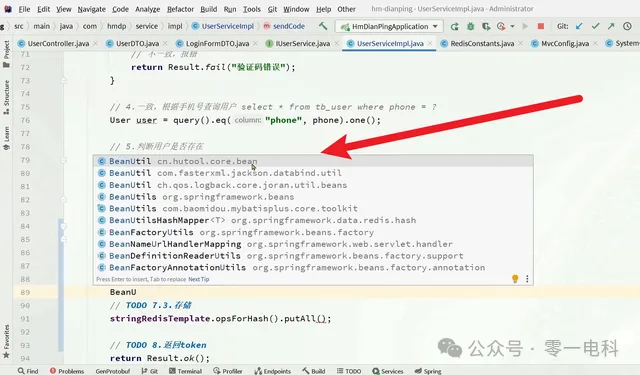Screen dimensions: 640x375
Task: Click the lightbulb icon in completion popup
Action: 515,279
